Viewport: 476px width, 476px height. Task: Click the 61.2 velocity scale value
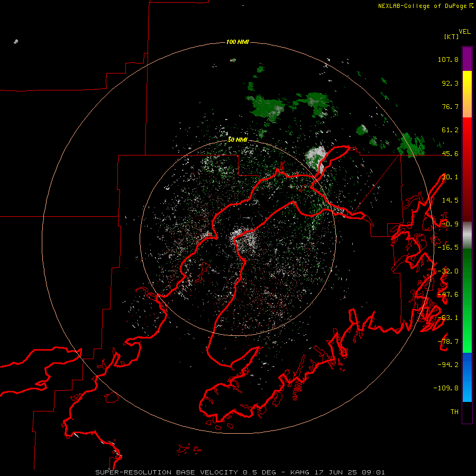450,130
